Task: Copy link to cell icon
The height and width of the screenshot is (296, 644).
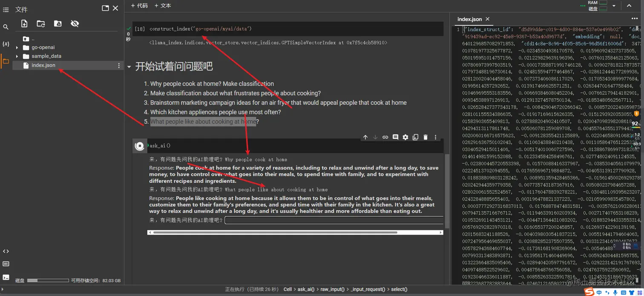Action: [385, 137]
